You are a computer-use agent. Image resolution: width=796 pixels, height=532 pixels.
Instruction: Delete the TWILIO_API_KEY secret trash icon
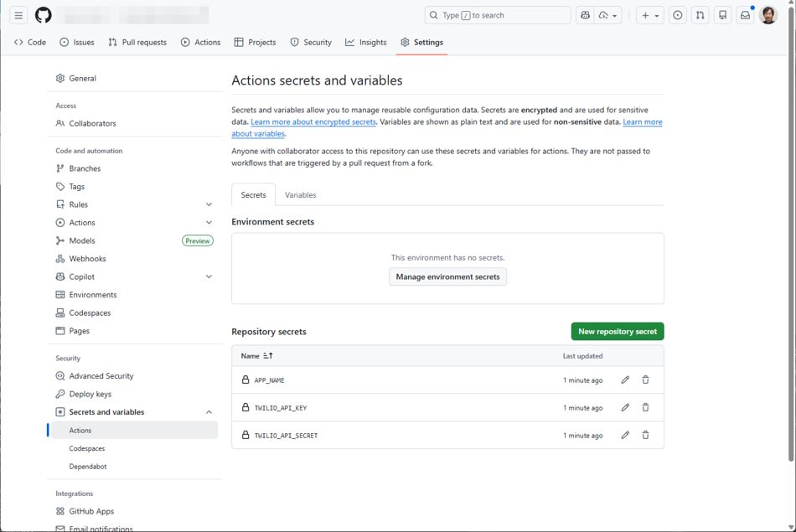pyautogui.click(x=645, y=408)
